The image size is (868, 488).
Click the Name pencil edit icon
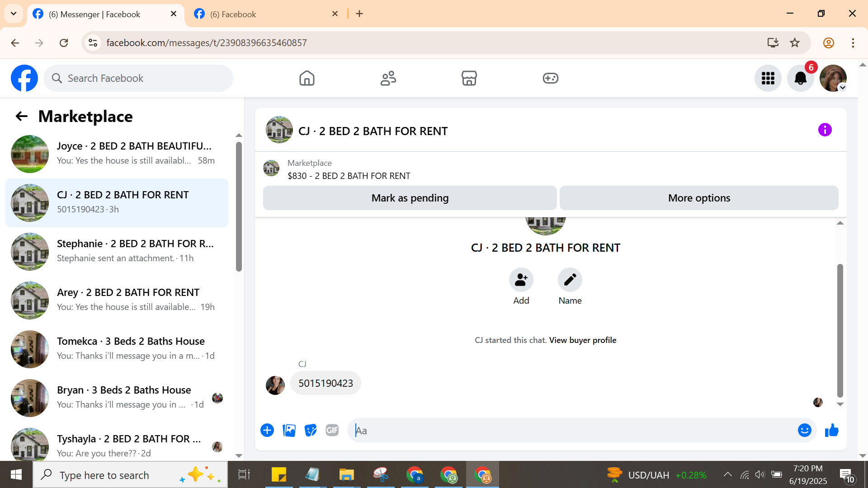[570, 280]
